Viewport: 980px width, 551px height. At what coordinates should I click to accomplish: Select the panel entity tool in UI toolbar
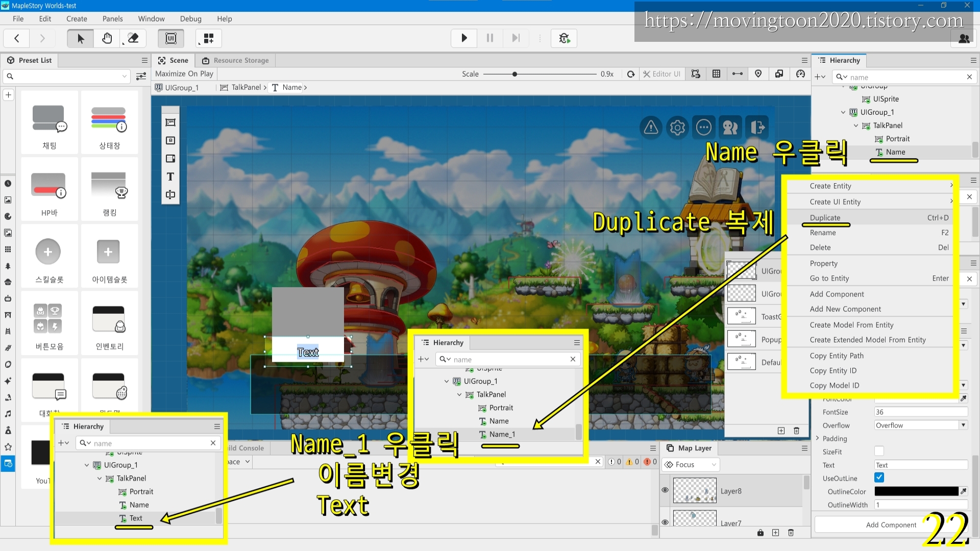coord(170,122)
